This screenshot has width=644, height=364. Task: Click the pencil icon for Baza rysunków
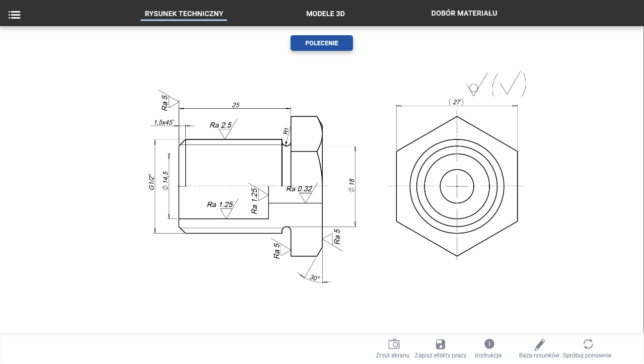539,344
